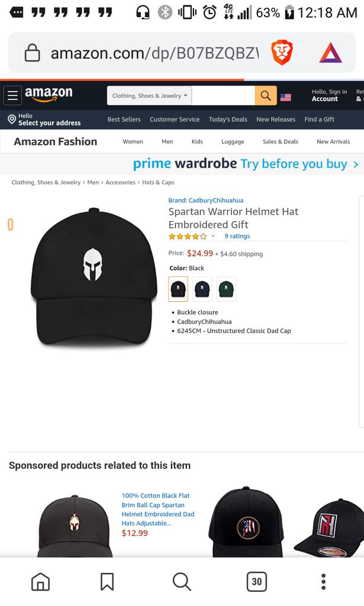364x606 pixels.
Task: Tap the bottom bar search icon
Action: 182,582
